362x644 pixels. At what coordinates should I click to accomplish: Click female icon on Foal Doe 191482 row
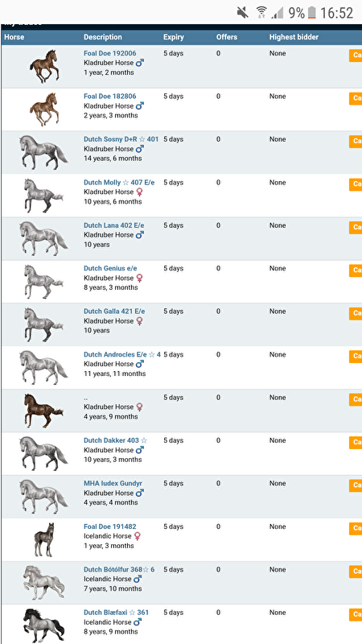138,536
